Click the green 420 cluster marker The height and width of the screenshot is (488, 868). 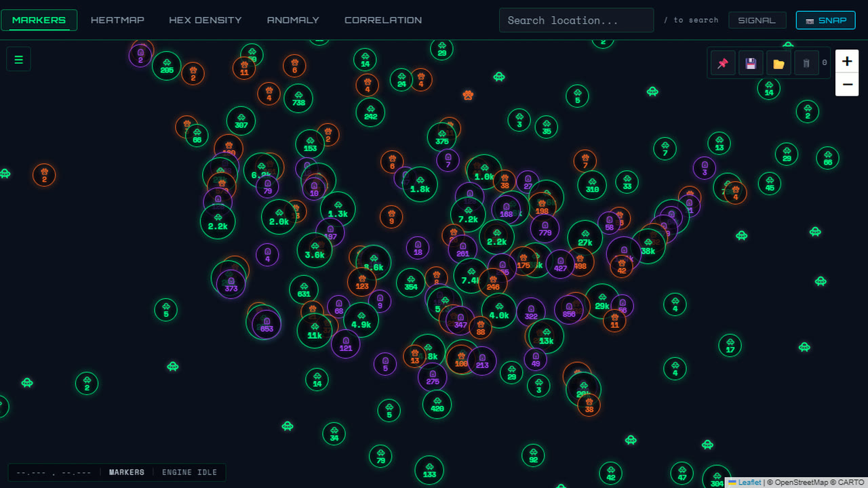(437, 405)
